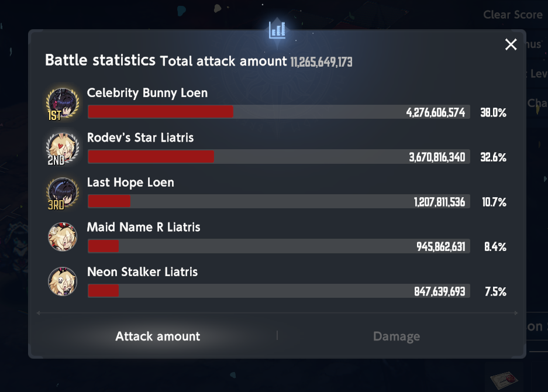This screenshot has height=392, width=548.
Task: Click the Celebrity Bunny Loen name label
Action: tap(147, 93)
